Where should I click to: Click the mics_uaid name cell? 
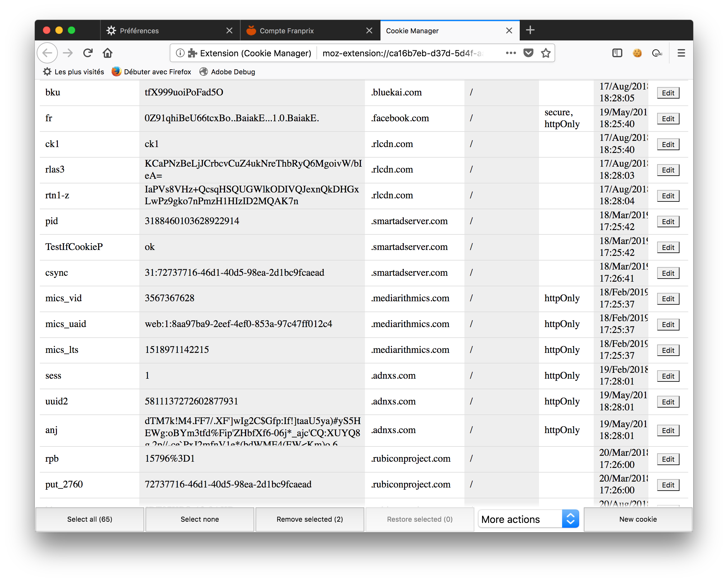click(x=90, y=324)
